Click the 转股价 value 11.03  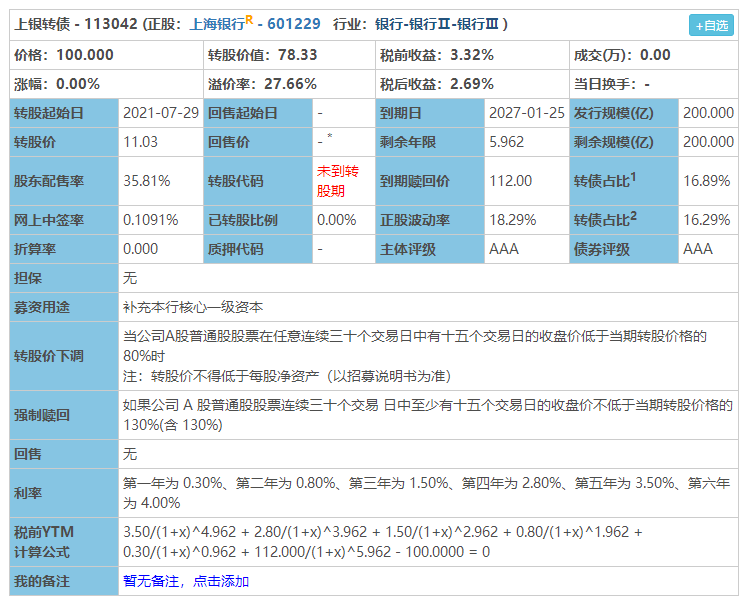(140, 142)
